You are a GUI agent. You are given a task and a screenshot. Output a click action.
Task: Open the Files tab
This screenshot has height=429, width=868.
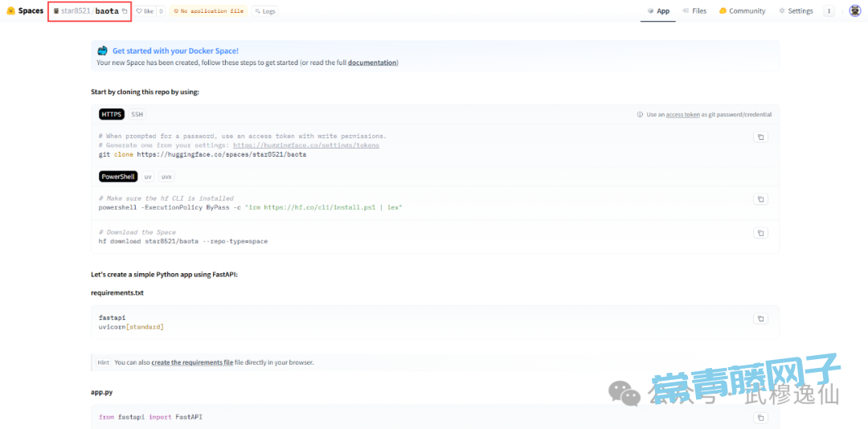694,11
